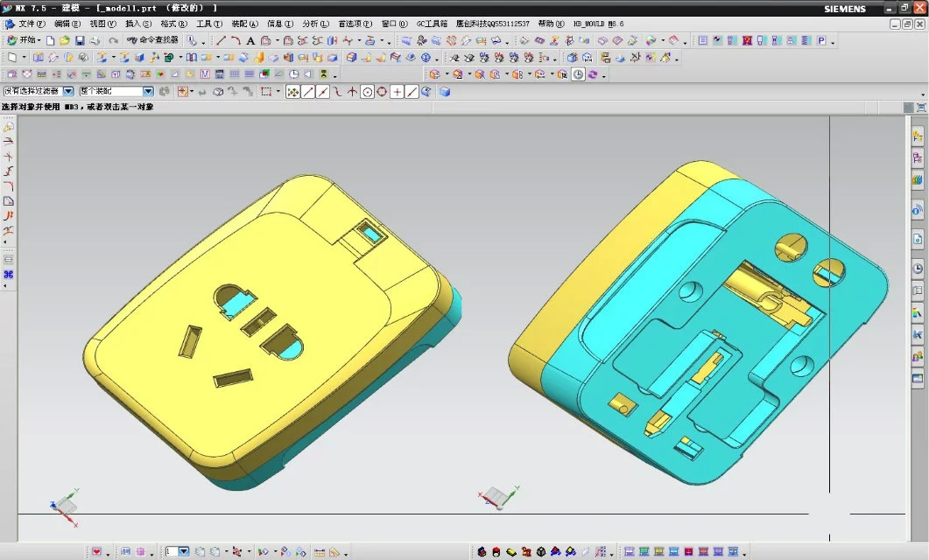
Task: Expand the '整个装配' selection scope dropdown
Action: click(147, 91)
